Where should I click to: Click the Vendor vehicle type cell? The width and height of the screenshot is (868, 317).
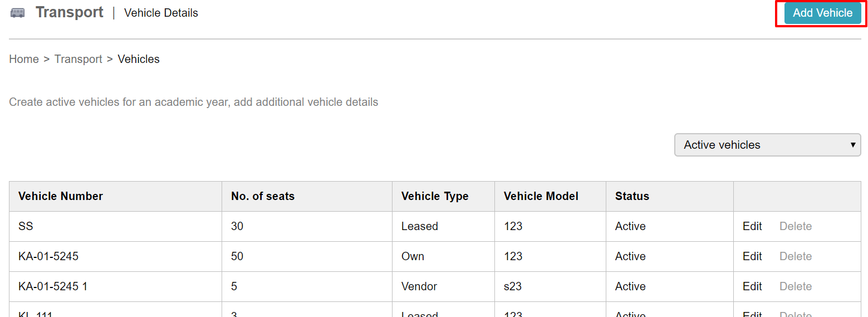(x=444, y=286)
